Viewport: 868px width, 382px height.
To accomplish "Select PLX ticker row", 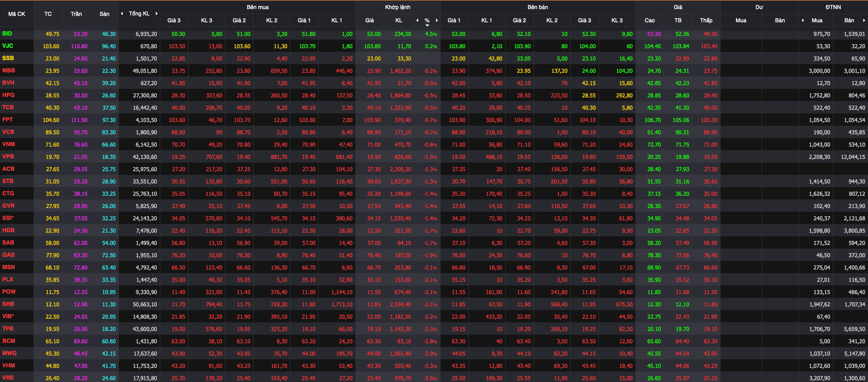I will (8, 280).
